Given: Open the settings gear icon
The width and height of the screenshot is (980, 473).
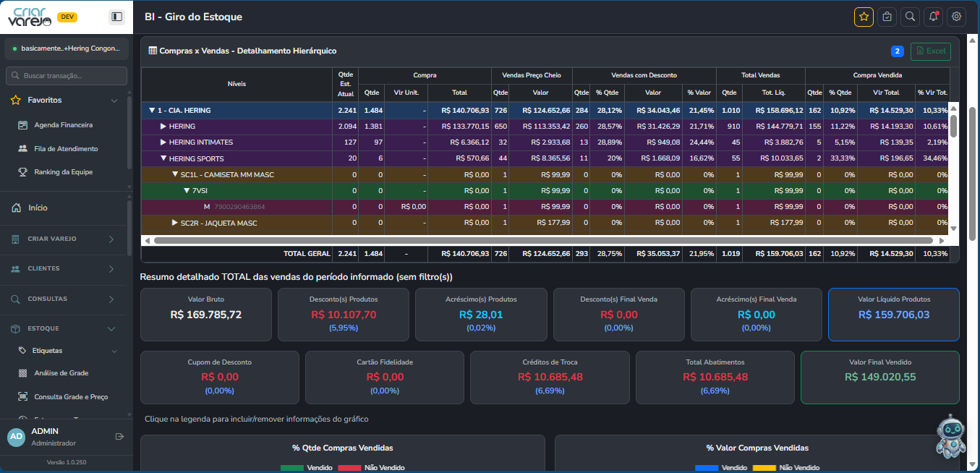Looking at the screenshot, I should pyautogui.click(x=957, y=17).
